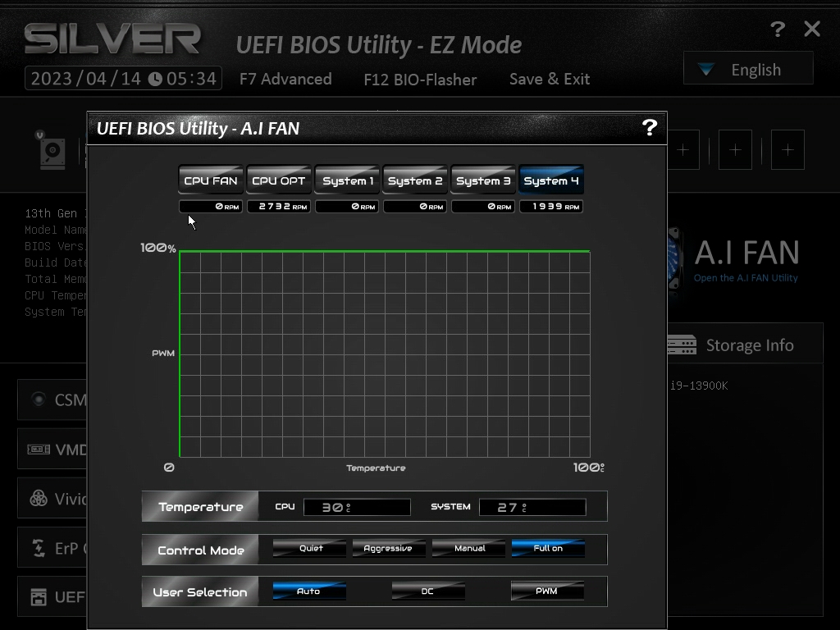
Task: Click the 100% label on the graph axis
Action: (x=158, y=248)
